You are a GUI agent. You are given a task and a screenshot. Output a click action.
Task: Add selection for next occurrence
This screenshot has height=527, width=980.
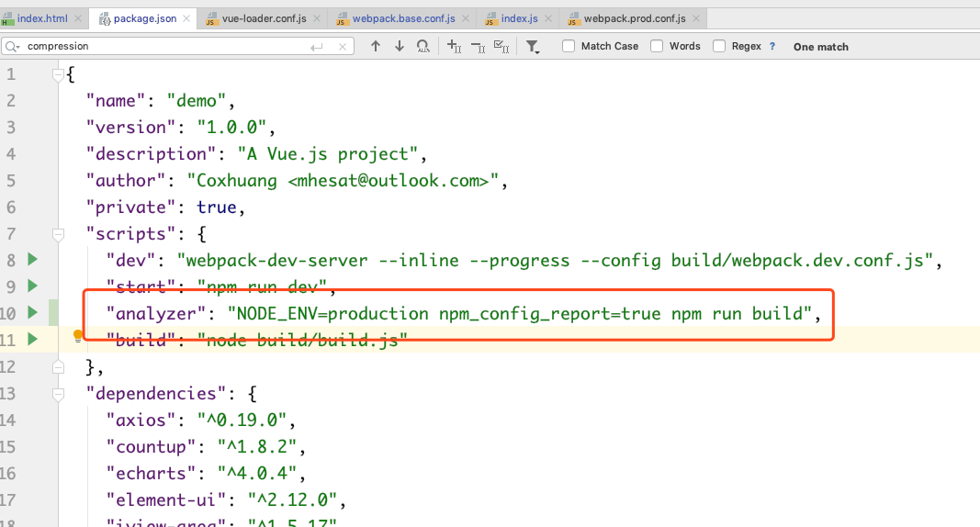pos(455,46)
